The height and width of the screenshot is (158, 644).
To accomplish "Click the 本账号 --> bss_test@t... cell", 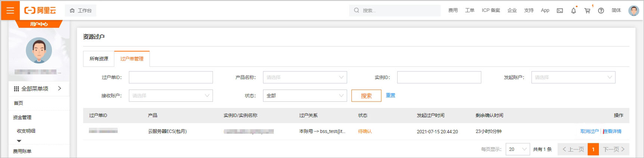I will coord(322,131).
